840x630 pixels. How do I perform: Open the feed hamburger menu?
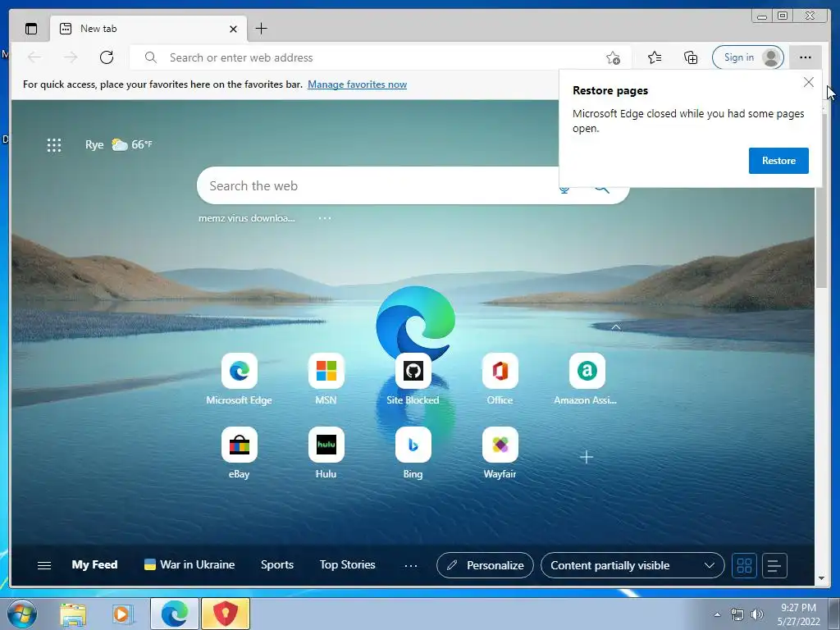coord(44,565)
